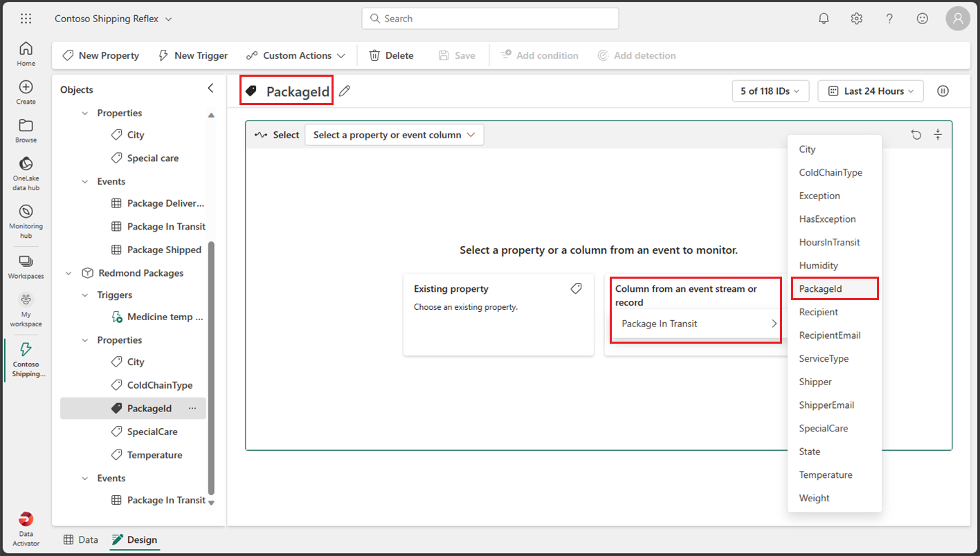Switch to the Data tab
The height and width of the screenshot is (556, 980).
click(81, 539)
